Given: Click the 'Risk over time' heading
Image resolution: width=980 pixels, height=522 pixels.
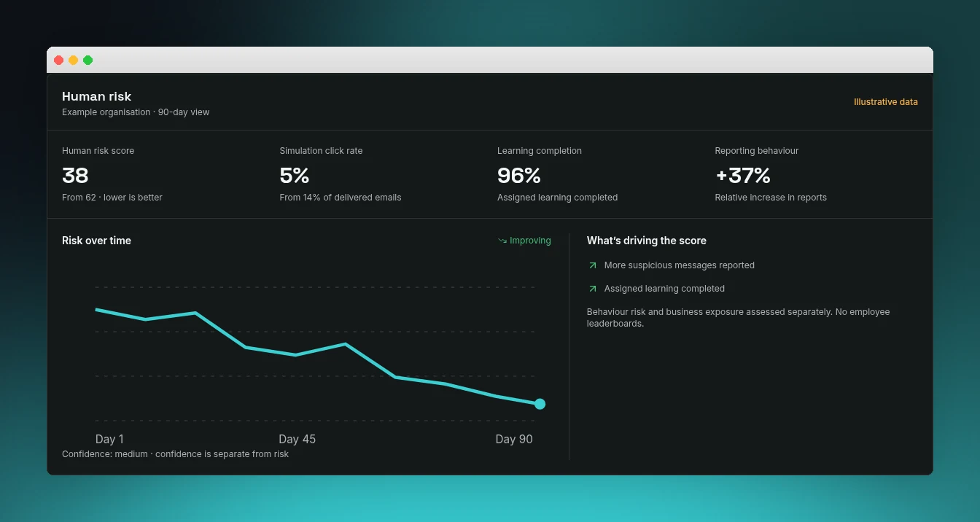Looking at the screenshot, I should point(97,241).
